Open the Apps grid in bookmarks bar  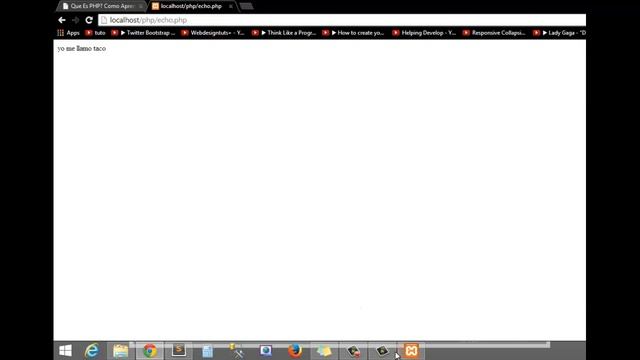pyautogui.click(x=68, y=33)
